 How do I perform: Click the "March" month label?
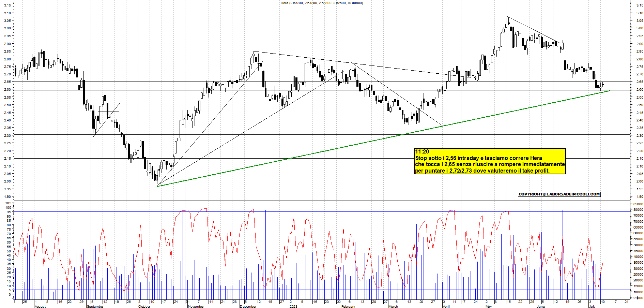pyautogui.click(x=393, y=306)
